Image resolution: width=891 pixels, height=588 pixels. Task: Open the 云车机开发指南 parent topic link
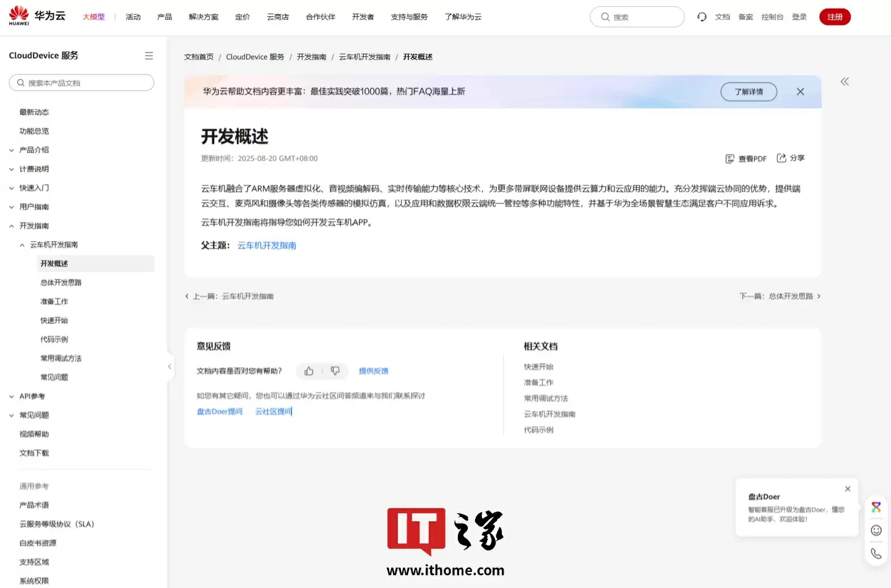267,245
